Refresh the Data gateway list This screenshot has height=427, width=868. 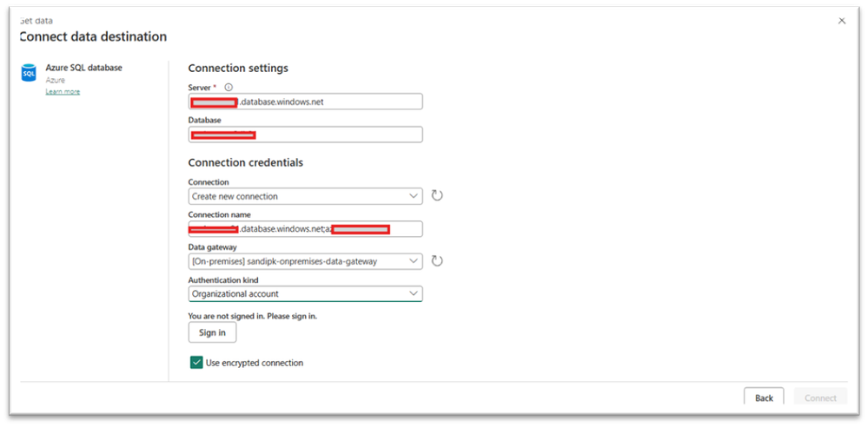(437, 261)
